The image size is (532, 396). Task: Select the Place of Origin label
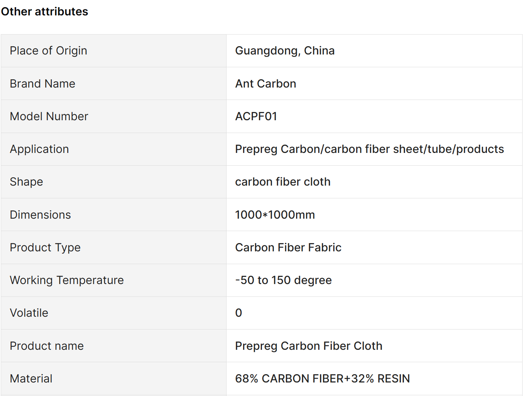point(48,51)
